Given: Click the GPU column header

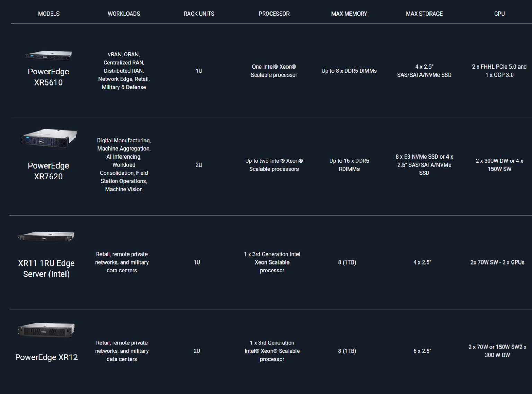Looking at the screenshot, I should coord(499,14).
